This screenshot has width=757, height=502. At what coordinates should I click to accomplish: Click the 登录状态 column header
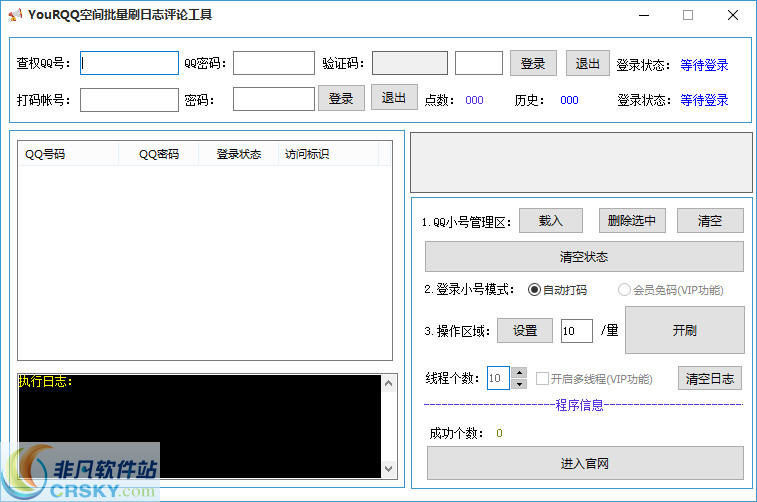(238, 154)
